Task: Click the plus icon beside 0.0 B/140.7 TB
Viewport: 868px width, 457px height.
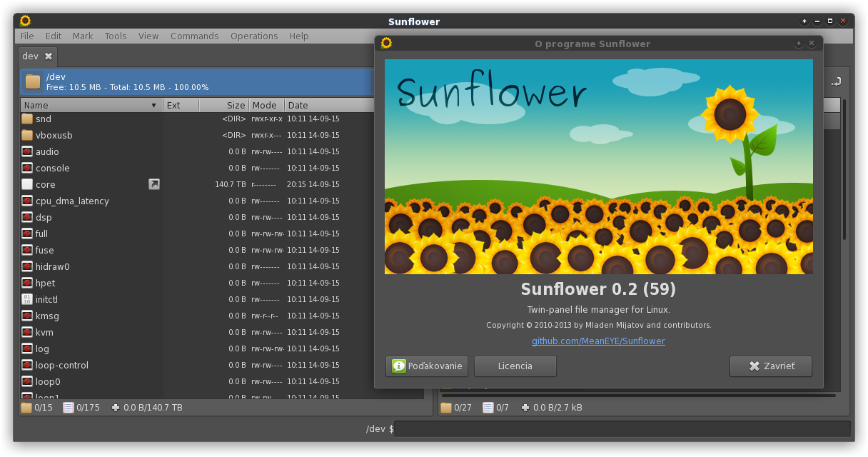Action: pyautogui.click(x=116, y=408)
